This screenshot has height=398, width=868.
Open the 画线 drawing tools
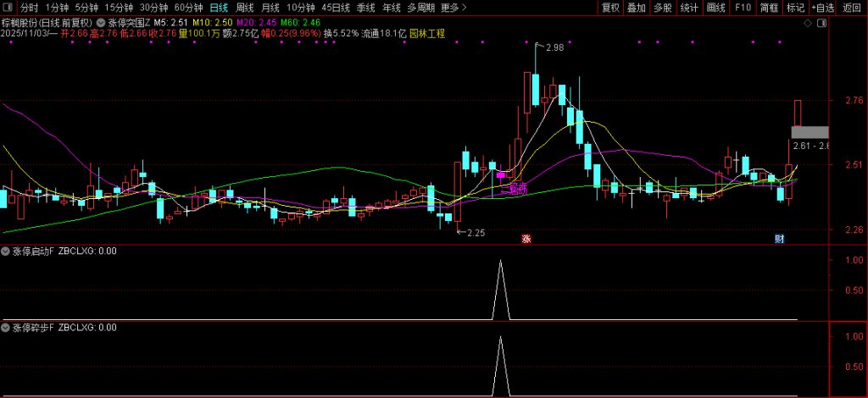coord(716,8)
